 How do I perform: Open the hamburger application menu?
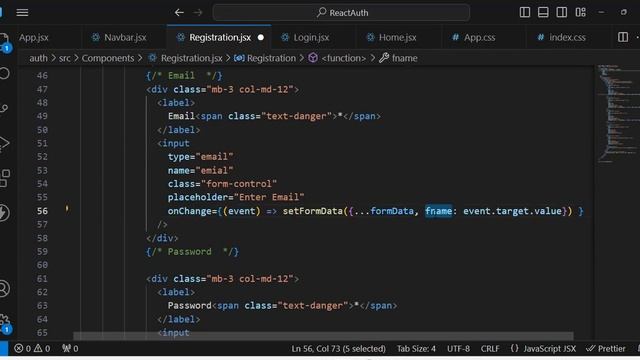point(22,13)
